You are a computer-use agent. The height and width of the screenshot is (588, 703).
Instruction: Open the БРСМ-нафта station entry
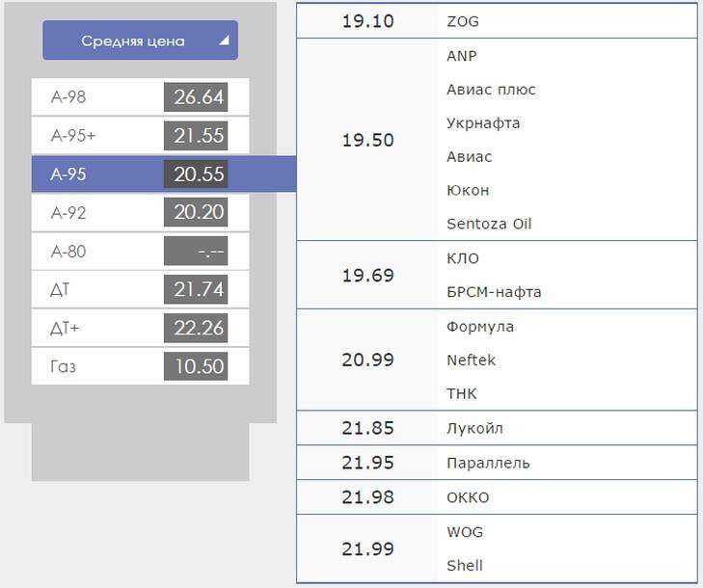point(494,292)
